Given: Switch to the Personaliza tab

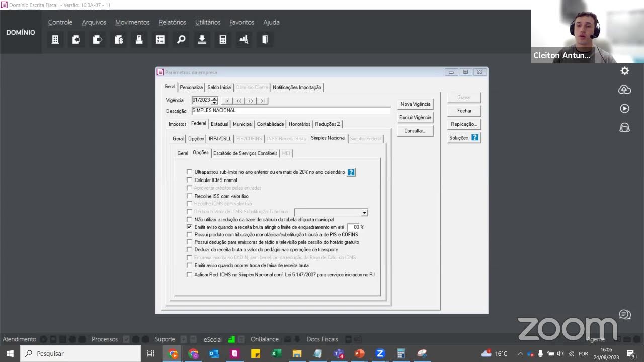Looking at the screenshot, I should 191,87.
